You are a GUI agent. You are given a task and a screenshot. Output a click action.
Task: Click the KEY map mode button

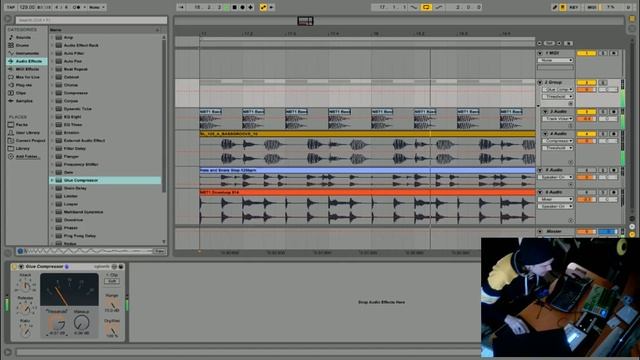coord(574,7)
